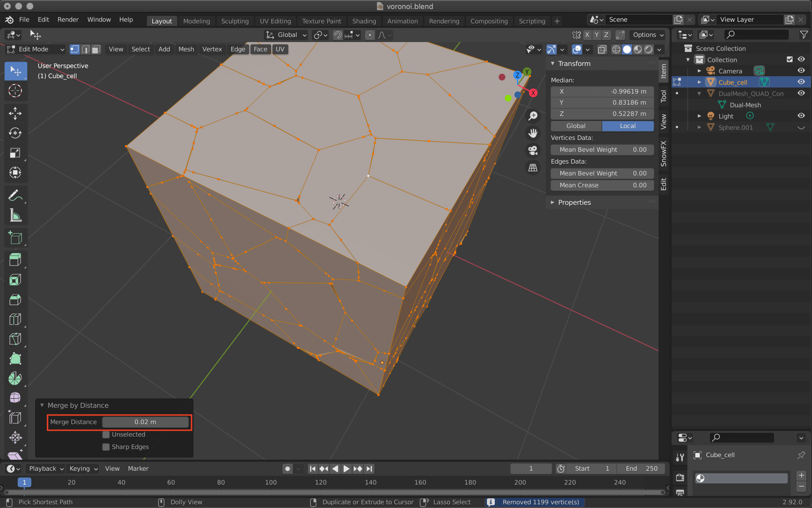Image resolution: width=812 pixels, height=508 pixels.
Task: Hide the Light object with its eye toggle
Action: [801, 116]
